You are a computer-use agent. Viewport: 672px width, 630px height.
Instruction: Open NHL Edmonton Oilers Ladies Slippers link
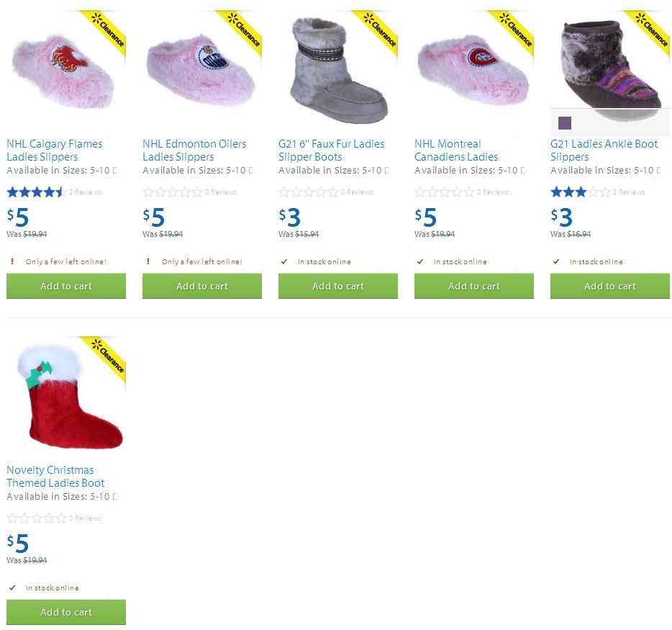click(x=194, y=150)
